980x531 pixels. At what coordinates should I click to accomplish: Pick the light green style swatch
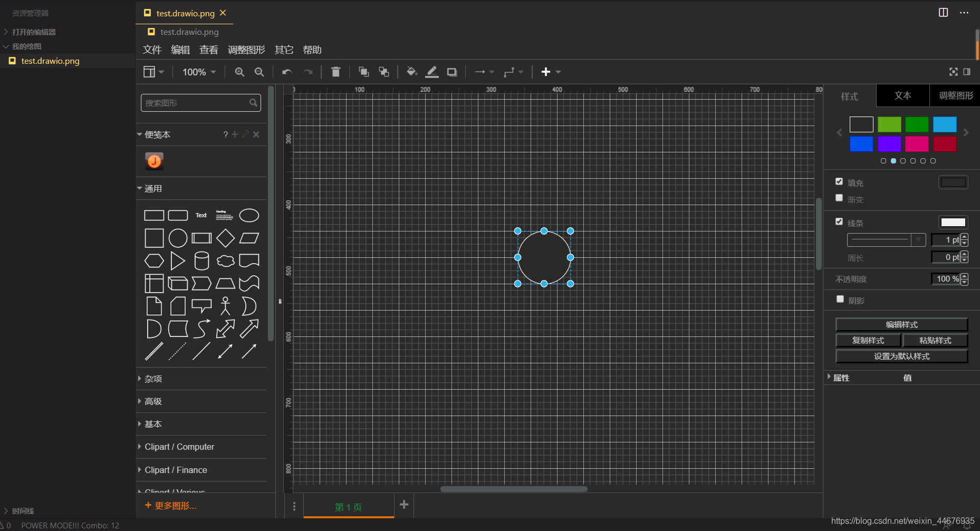pos(889,124)
